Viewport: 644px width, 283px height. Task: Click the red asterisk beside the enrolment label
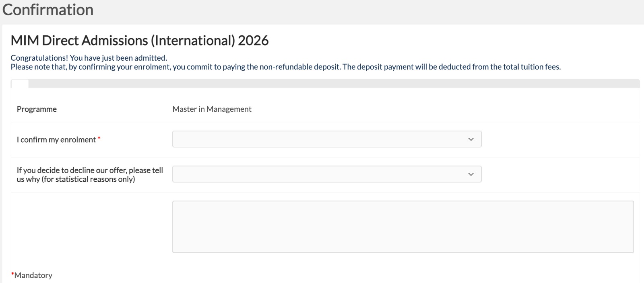pos(99,139)
